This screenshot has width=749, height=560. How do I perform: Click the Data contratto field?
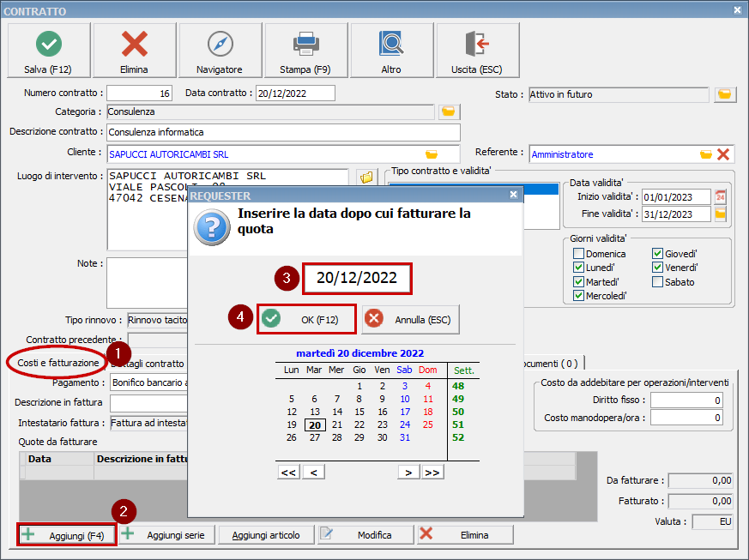(295, 93)
